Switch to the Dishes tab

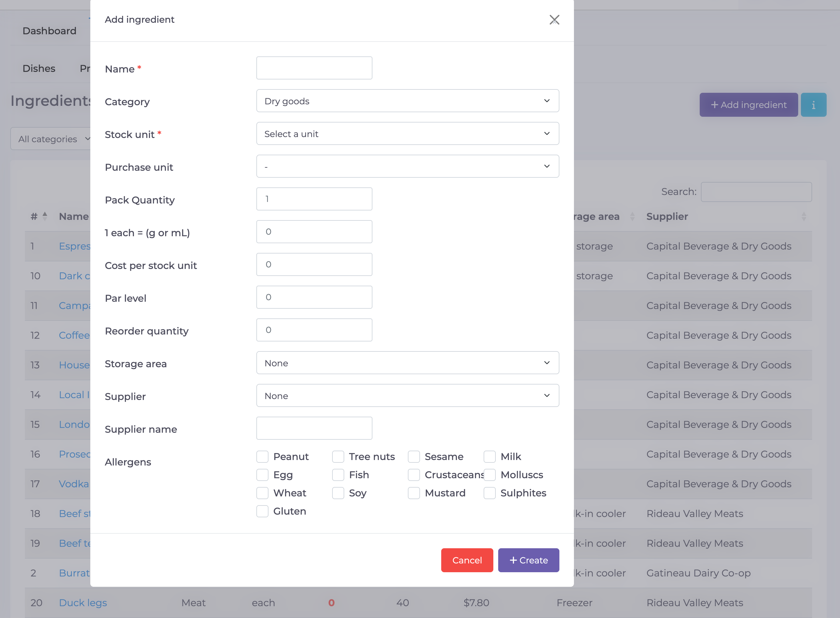(39, 69)
